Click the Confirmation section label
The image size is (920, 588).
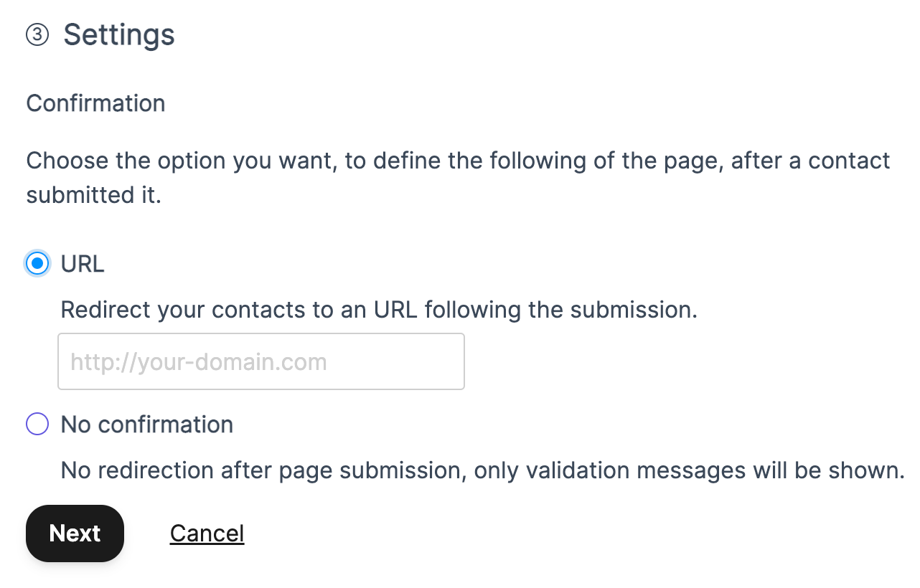coord(95,103)
